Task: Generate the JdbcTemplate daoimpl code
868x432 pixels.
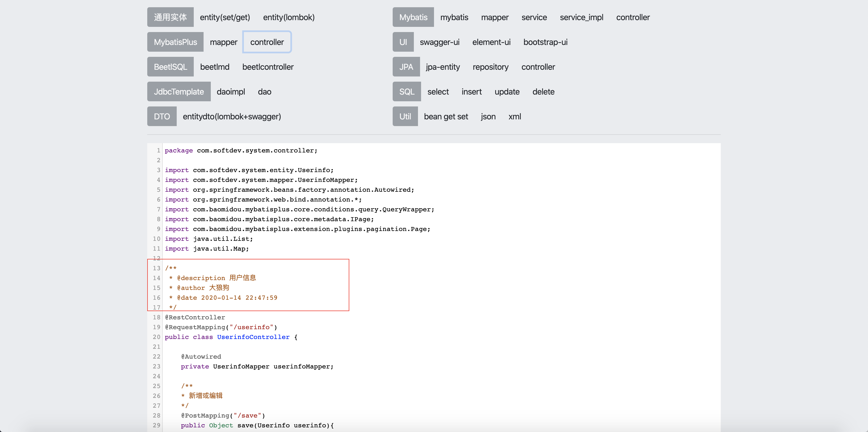Action: pos(230,92)
